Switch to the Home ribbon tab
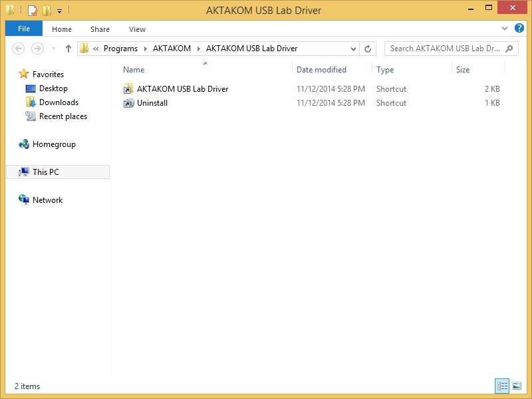 click(x=62, y=29)
